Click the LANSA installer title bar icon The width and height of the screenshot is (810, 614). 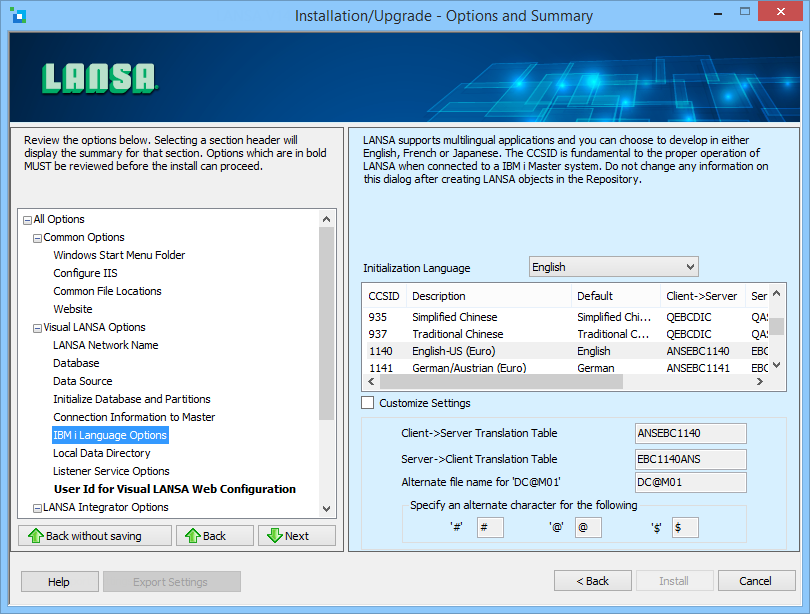(18, 15)
